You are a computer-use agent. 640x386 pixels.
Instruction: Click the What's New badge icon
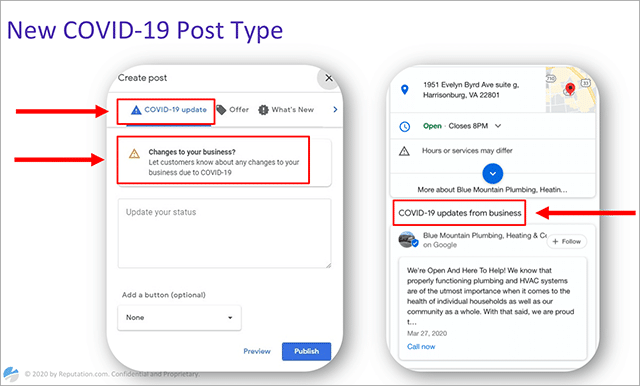tap(263, 110)
